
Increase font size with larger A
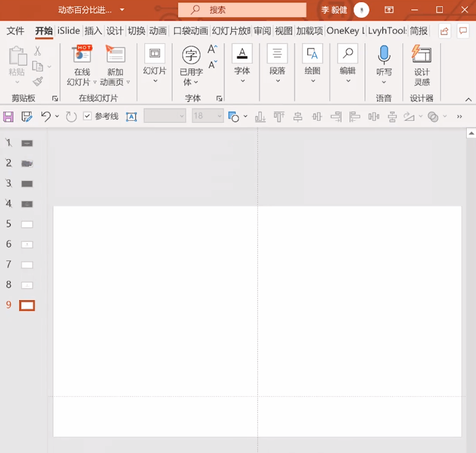(213, 49)
